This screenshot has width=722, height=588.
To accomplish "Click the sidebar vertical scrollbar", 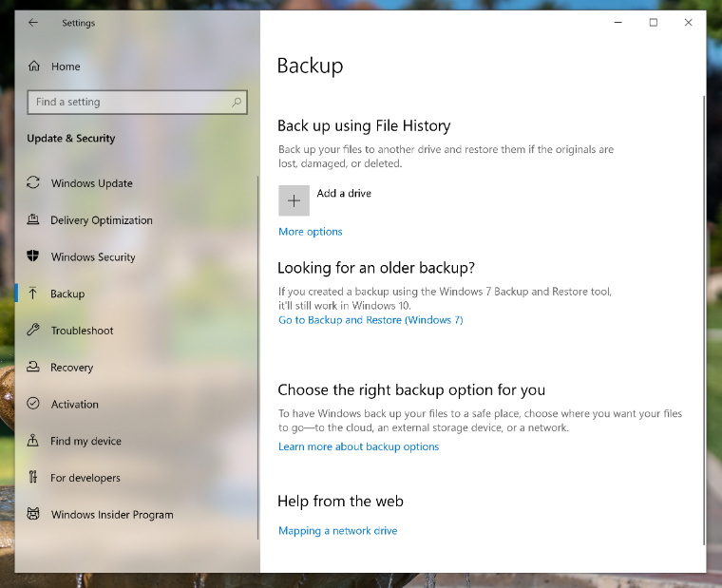I will point(257,357).
